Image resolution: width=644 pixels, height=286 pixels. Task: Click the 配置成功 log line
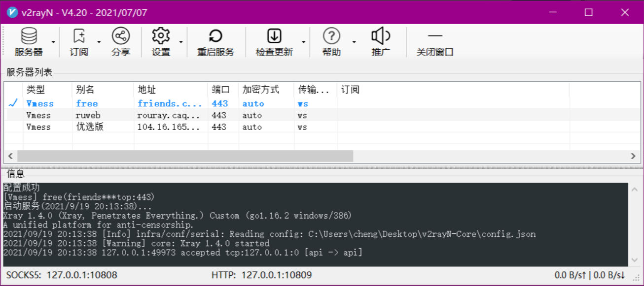point(21,188)
